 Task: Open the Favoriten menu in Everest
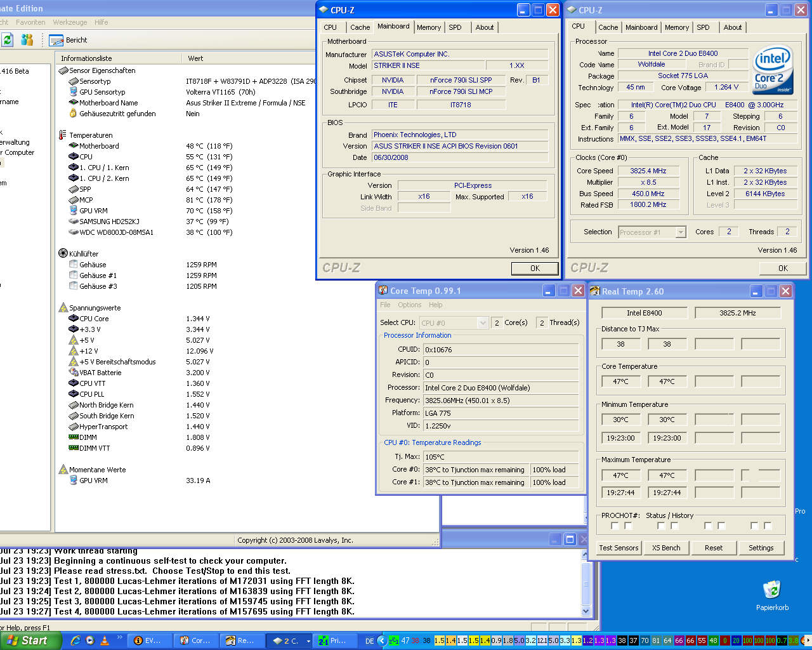30,22
